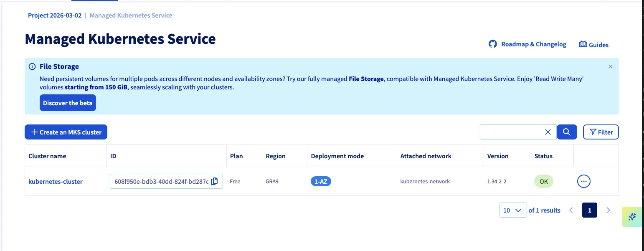Screen dimensions: 644x251
Task: Go to the previous results page
Action: click(x=571, y=210)
